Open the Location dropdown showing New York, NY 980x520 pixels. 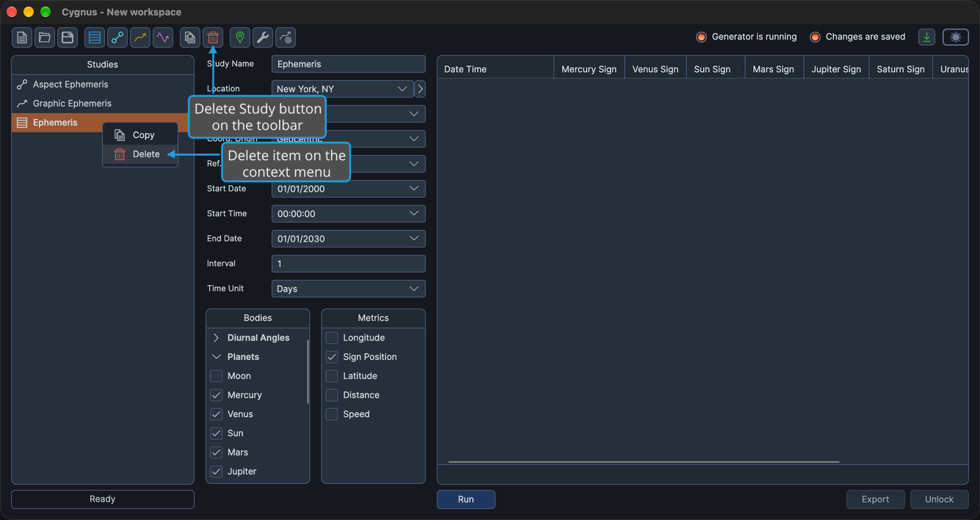(x=342, y=89)
